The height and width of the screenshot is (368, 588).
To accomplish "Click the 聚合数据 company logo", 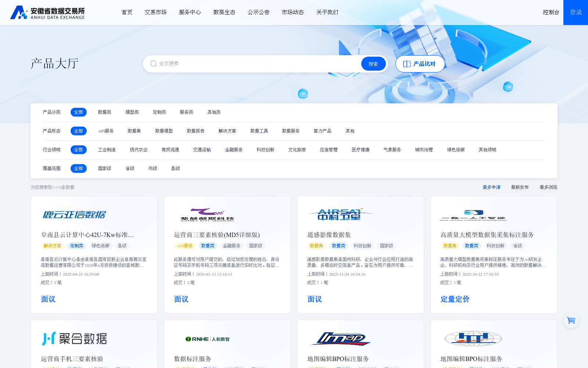I will point(74,339).
